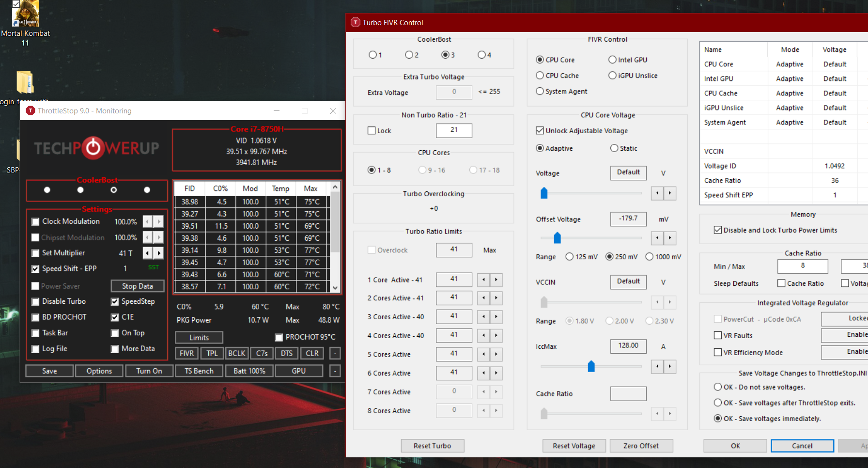868x468 pixels.
Task: Click the Offset Voltage slider thumb
Action: pos(557,238)
